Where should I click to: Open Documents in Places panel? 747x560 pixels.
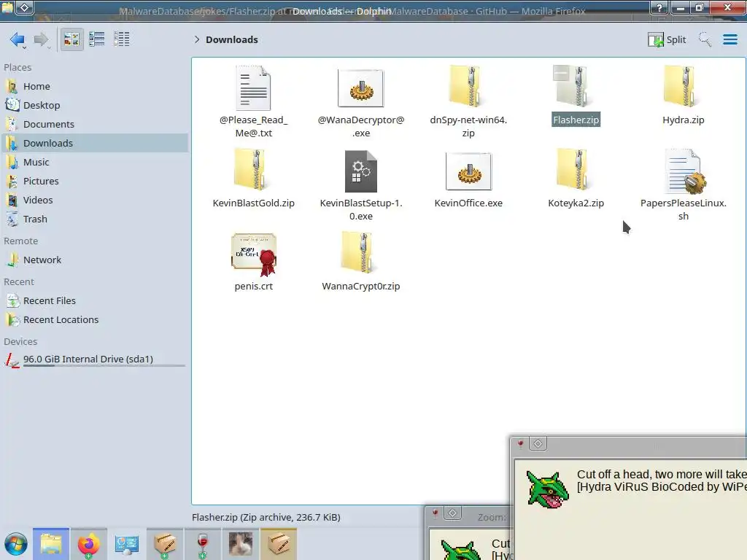(94, 124)
